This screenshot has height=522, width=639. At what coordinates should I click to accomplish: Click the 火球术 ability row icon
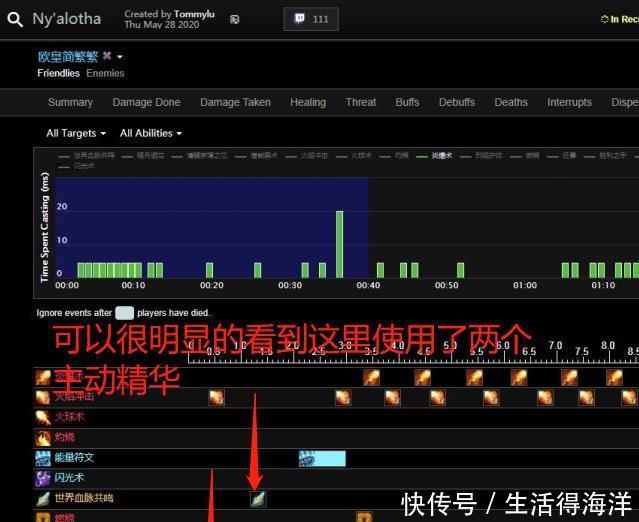click(x=43, y=417)
